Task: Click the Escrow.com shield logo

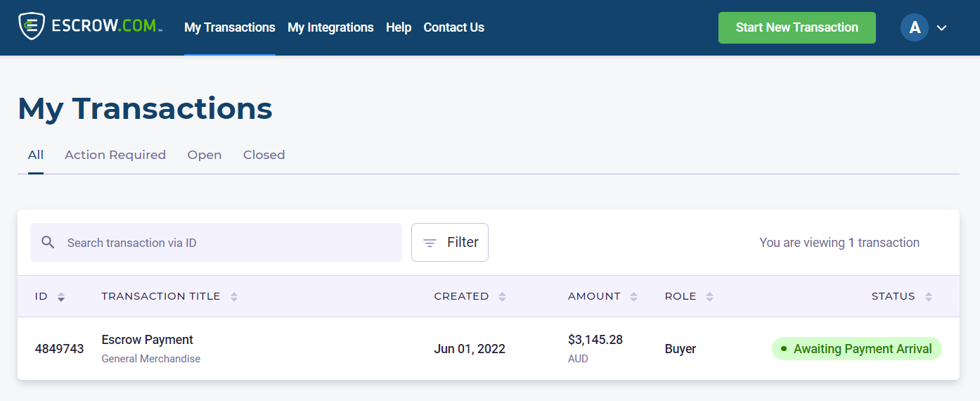Action: (32, 27)
